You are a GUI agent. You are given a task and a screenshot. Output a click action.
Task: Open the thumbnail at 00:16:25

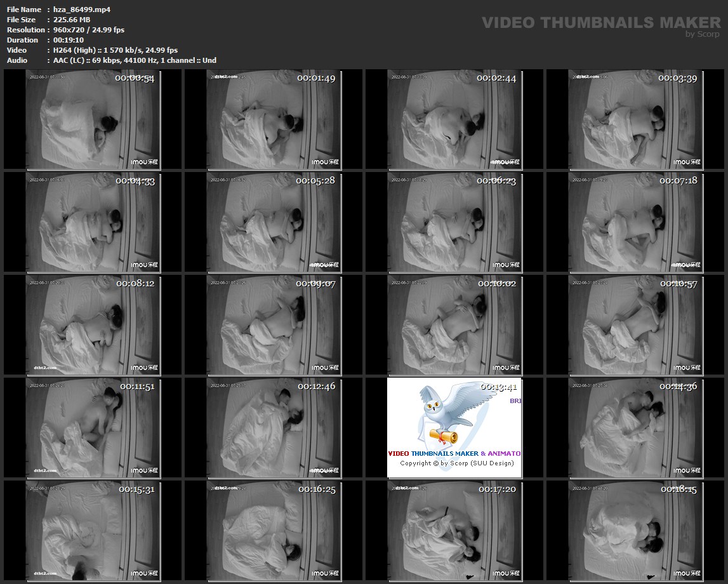click(x=274, y=530)
